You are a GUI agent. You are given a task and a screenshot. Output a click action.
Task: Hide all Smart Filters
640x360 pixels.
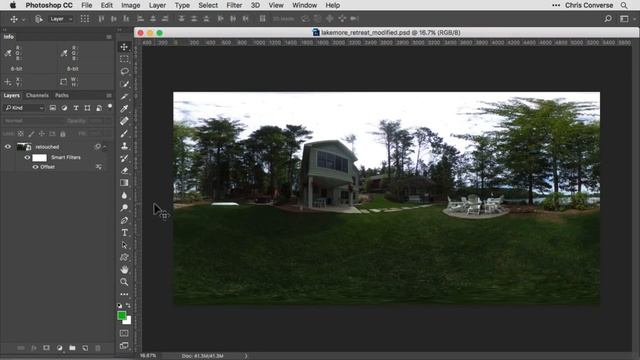point(27,158)
